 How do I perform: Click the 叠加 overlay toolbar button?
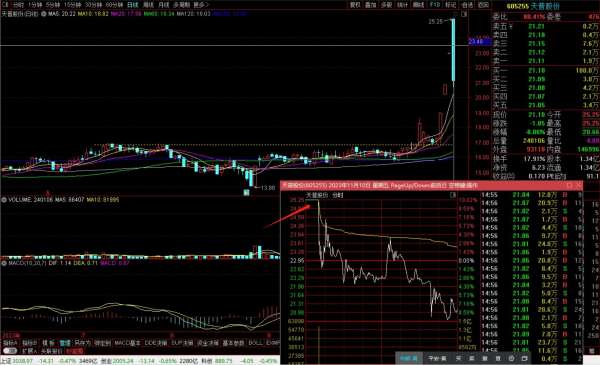click(x=370, y=5)
